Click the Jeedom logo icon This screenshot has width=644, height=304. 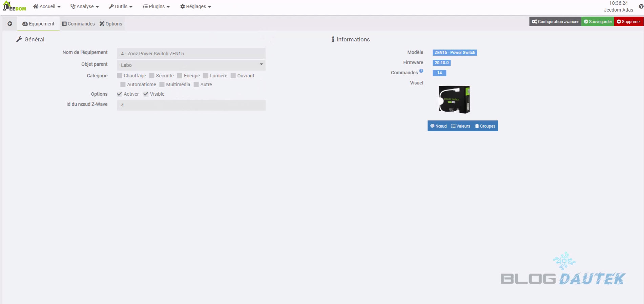(x=14, y=6)
